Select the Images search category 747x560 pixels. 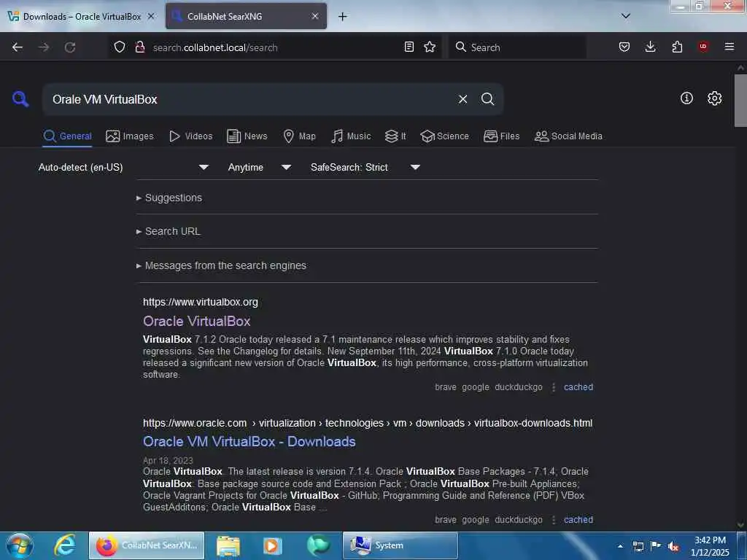(130, 136)
